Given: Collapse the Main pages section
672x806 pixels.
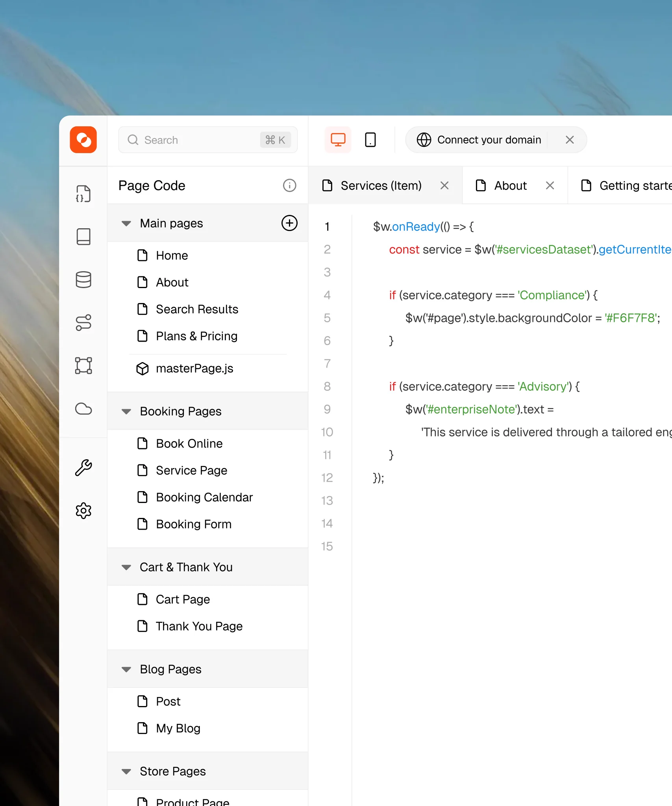Looking at the screenshot, I should [x=126, y=224].
